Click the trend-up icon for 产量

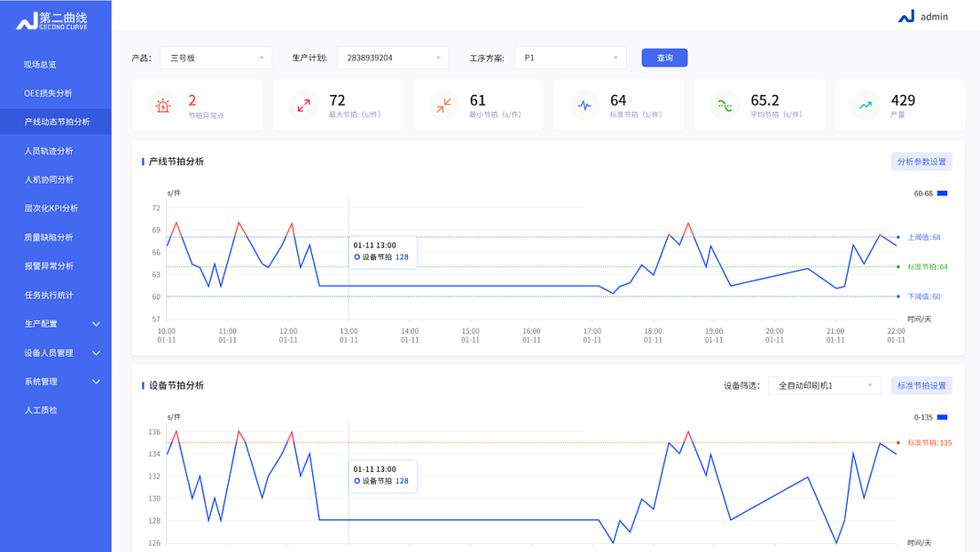[865, 106]
